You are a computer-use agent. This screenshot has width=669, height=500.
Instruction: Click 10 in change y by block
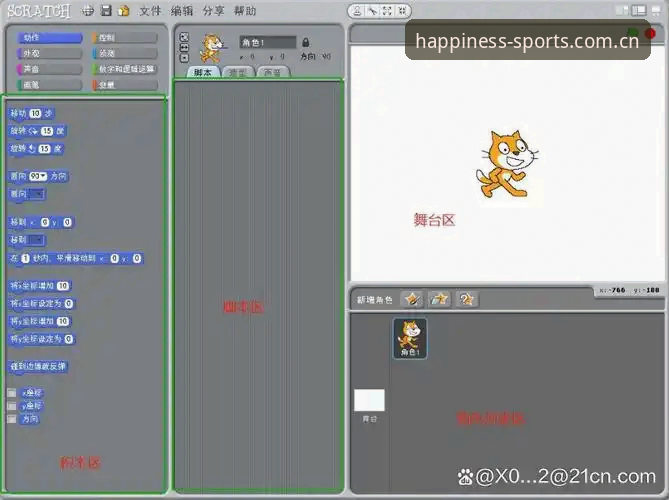click(63, 321)
